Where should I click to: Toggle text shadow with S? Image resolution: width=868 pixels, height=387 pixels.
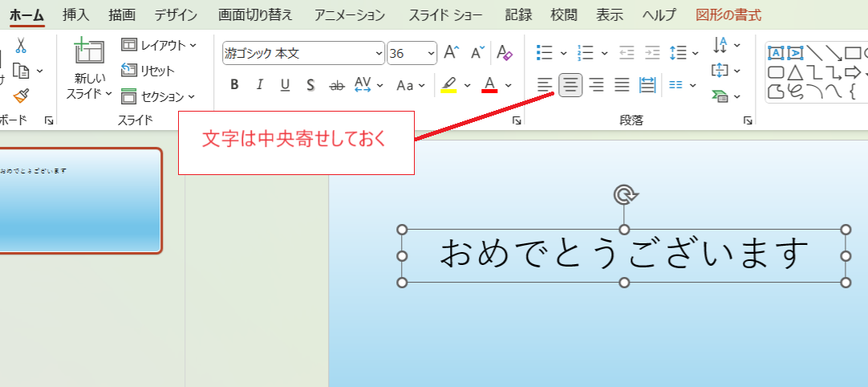pos(310,85)
